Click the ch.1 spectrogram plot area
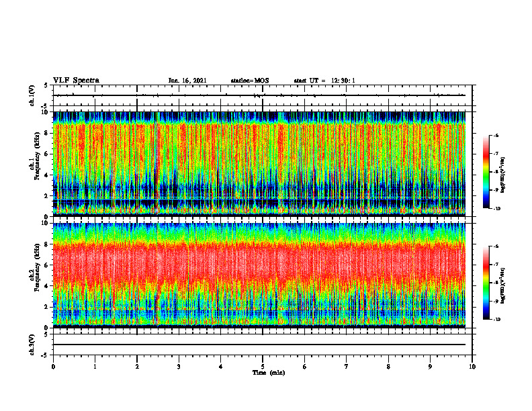This screenshot has height=411, width=532. pyautogui.click(x=259, y=164)
